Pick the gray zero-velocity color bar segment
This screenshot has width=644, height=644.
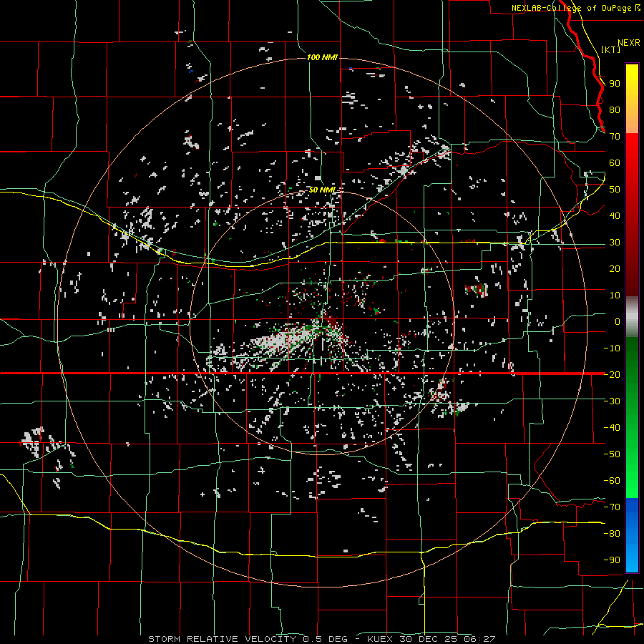click(632, 316)
